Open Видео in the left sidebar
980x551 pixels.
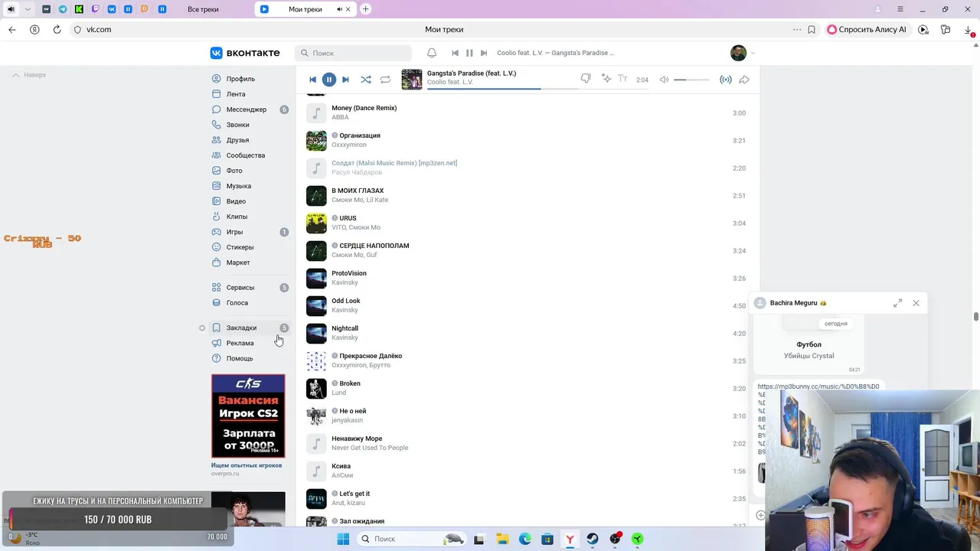(236, 201)
